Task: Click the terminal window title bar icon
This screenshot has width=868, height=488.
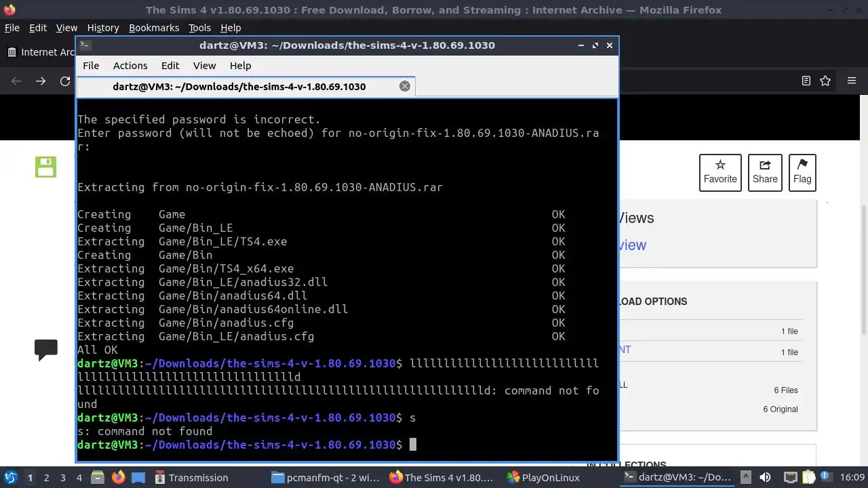Action: [x=85, y=45]
